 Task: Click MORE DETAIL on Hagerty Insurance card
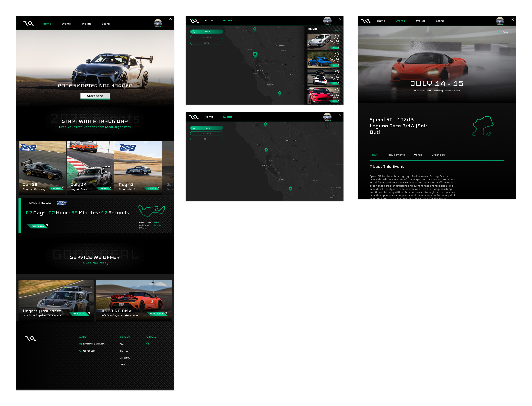[x=80, y=314]
